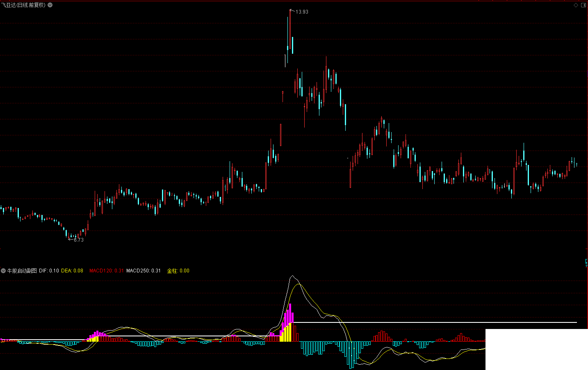Select the DIF: 0.10 readout

[x=49, y=271]
